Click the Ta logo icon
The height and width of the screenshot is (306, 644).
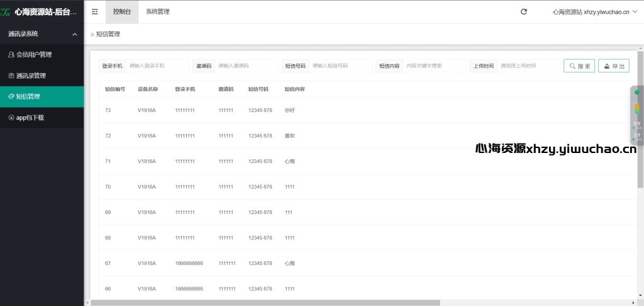pyautogui.click(x=5, y=13)
